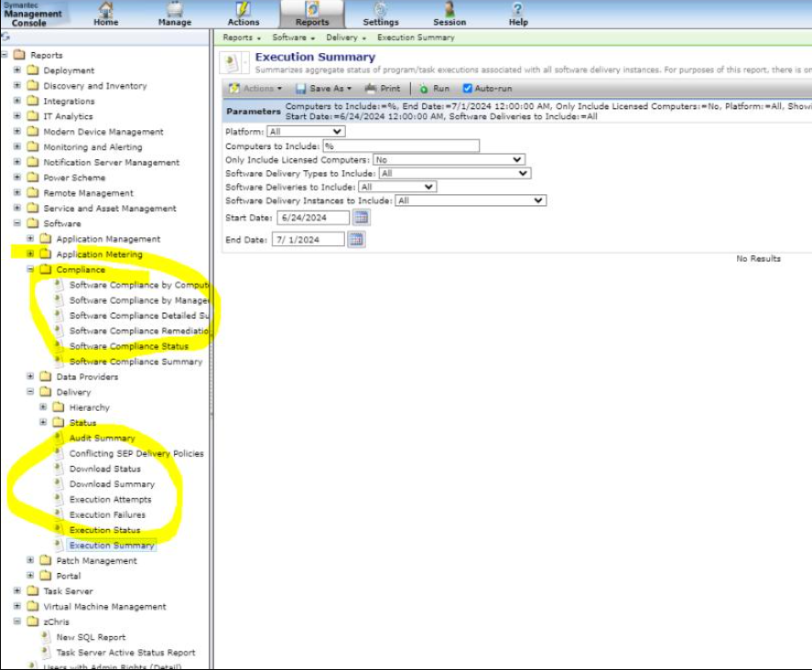812x670 pixels.
Task: Open the Reports tab in top bar
Action: coord(312,14)
